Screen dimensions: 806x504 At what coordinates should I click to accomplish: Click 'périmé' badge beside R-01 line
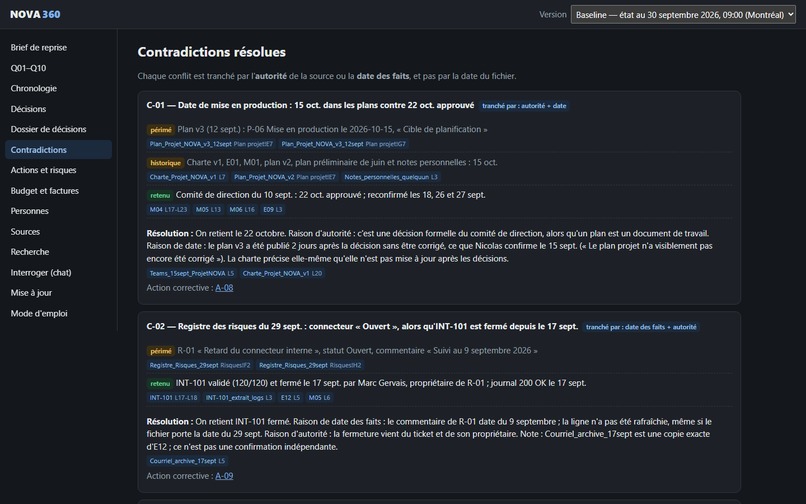click(161, 351)
